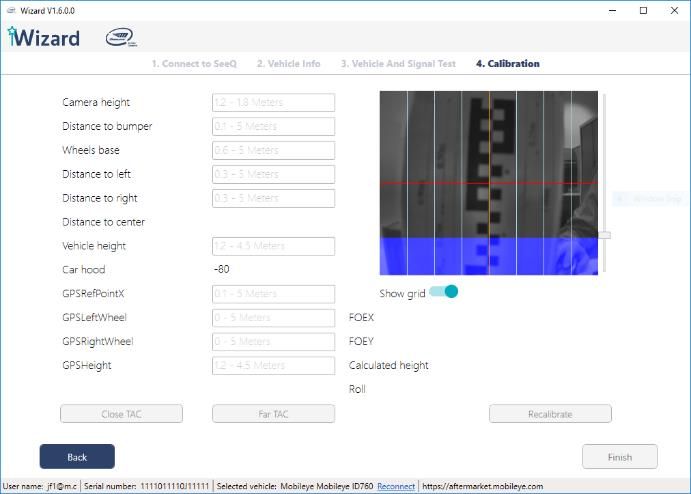691x494 pixels.
Task: Click the Mobileye car logo icon
Action: (x=121, y=37)
